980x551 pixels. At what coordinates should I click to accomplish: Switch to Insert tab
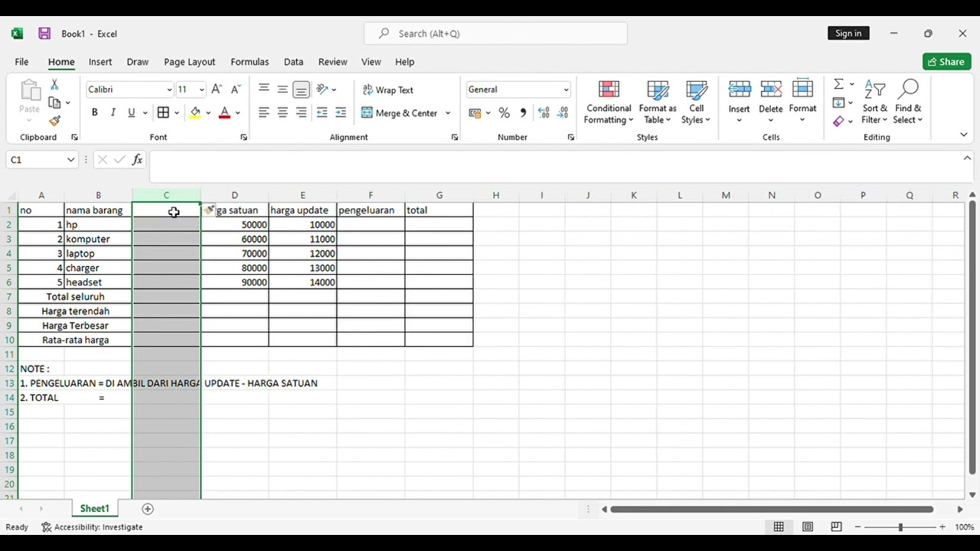pos(100,62)
